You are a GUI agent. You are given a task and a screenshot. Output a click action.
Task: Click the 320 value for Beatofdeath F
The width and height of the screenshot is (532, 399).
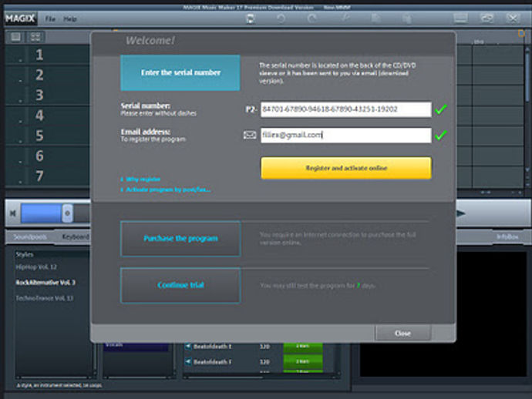pos(264,362)
